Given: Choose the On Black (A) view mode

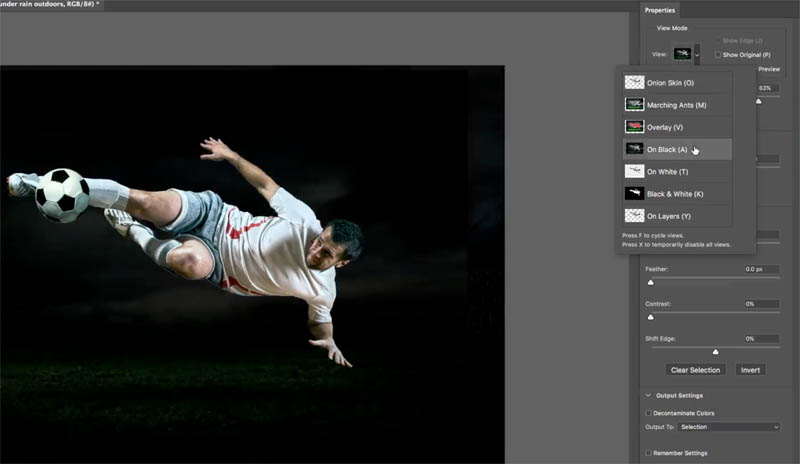Looking at the screenshot, I should point(678,150).
